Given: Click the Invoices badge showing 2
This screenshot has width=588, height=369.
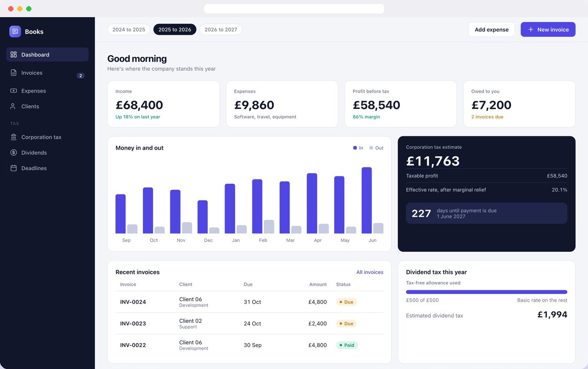Looking at the screenshot, I should 81,76.
